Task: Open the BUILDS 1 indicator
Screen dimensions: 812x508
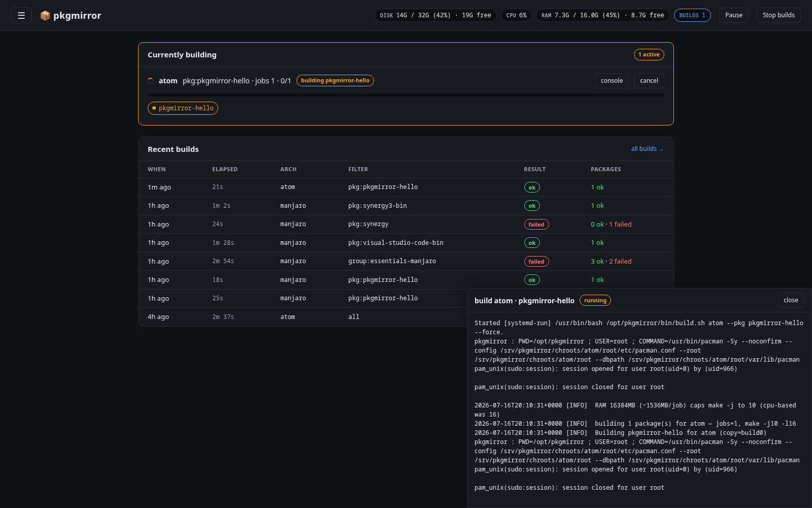Action: tap(692, 15)
